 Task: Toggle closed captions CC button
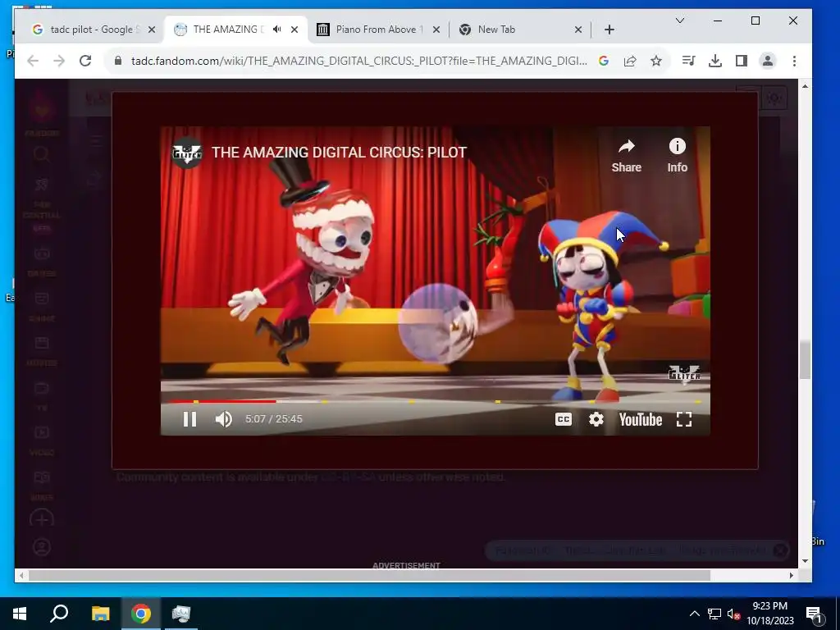pyautogui.click(x=563, y=419)
